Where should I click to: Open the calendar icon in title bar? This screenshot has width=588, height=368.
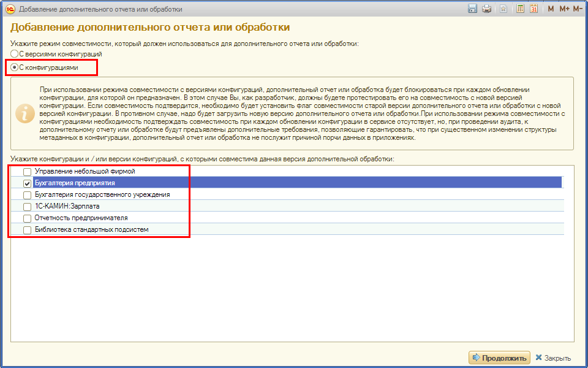[x=534, y=9]
